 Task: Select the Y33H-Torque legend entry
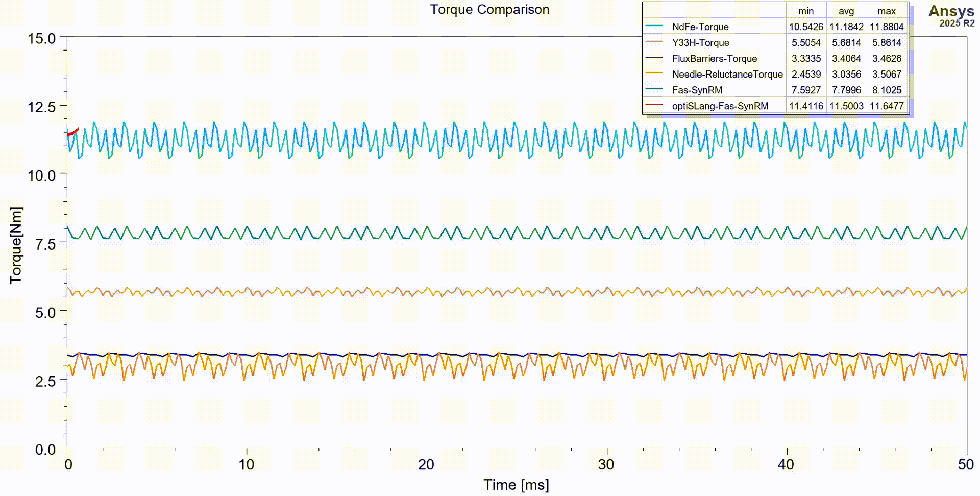coord(700,42)
